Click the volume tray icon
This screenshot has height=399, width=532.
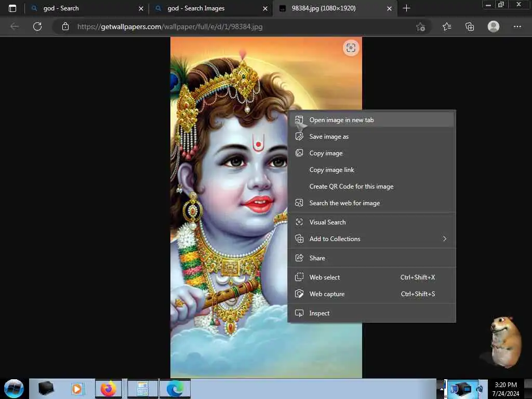[480, 389]
